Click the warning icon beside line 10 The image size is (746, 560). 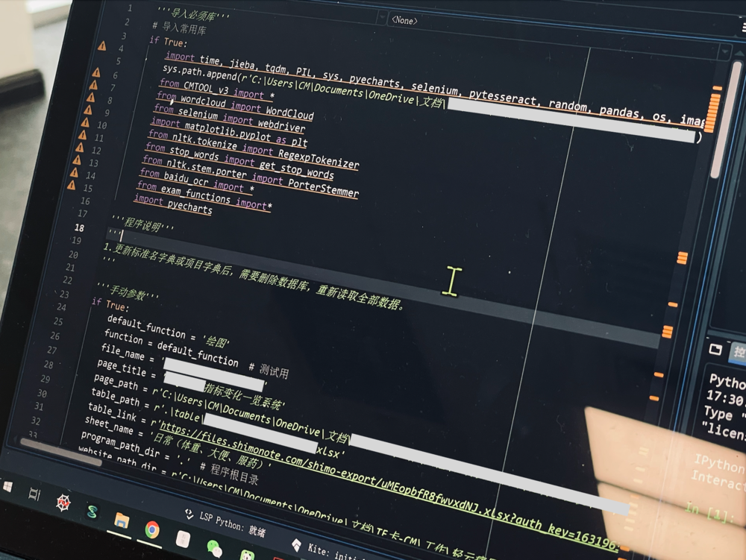tap(85, 122)
